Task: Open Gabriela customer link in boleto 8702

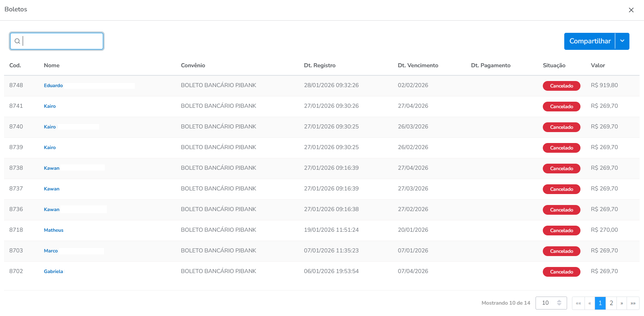Action: (x=53, y=271)
